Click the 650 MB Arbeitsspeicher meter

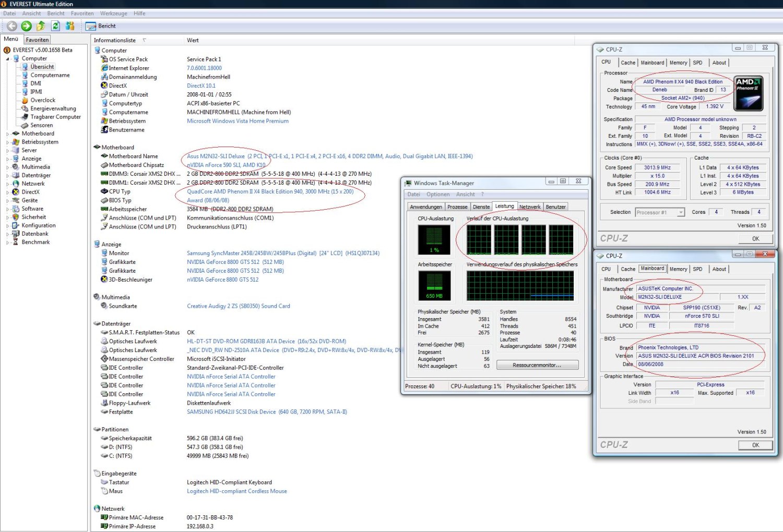point(434,285)
